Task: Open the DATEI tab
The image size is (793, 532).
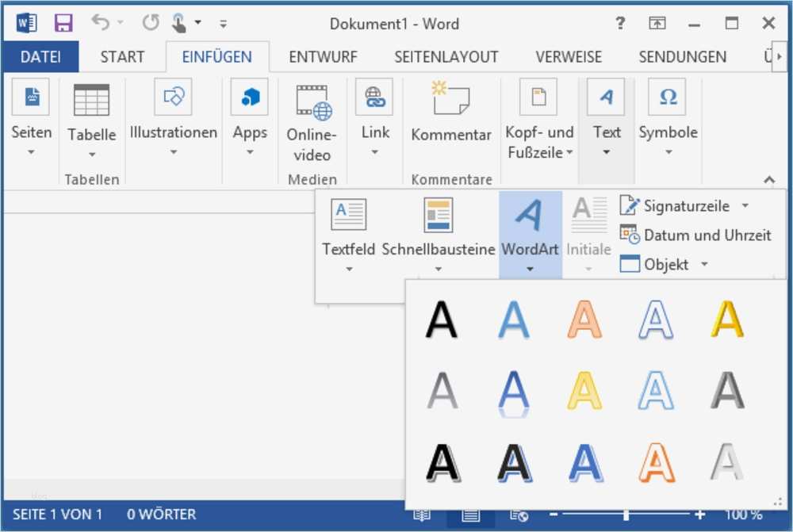Action: coord(40,56)
